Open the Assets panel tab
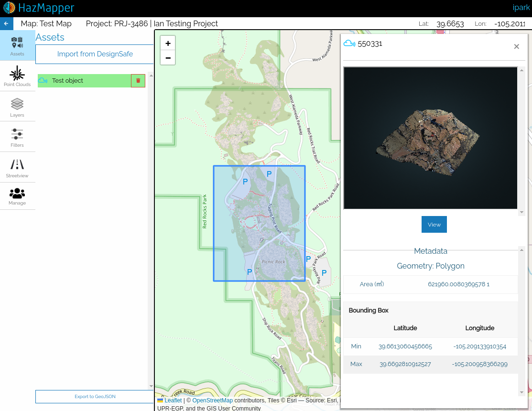 17,45
